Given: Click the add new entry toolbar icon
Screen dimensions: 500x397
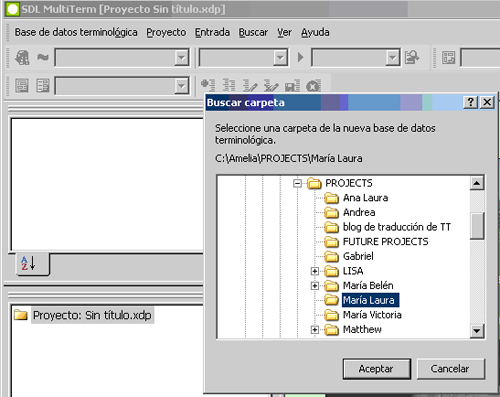Looking at the screenshot, I should click(x=208, y=85).
